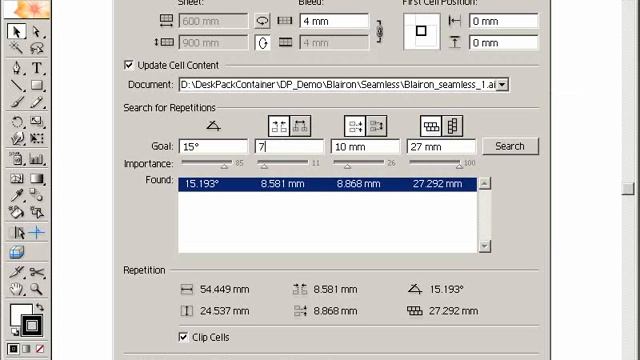Enable vertical column stagger mode
The height and width of the screenshot is (360, 640).
click(452, 126)
